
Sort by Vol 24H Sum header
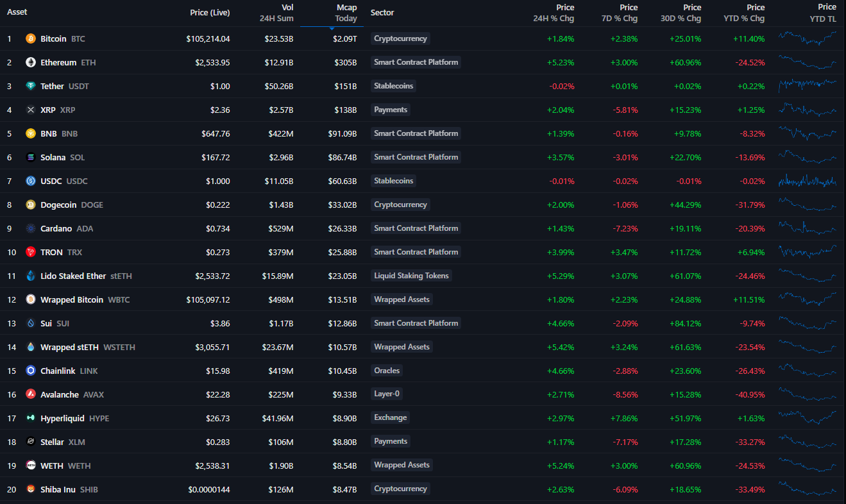[x=276, y=13]
